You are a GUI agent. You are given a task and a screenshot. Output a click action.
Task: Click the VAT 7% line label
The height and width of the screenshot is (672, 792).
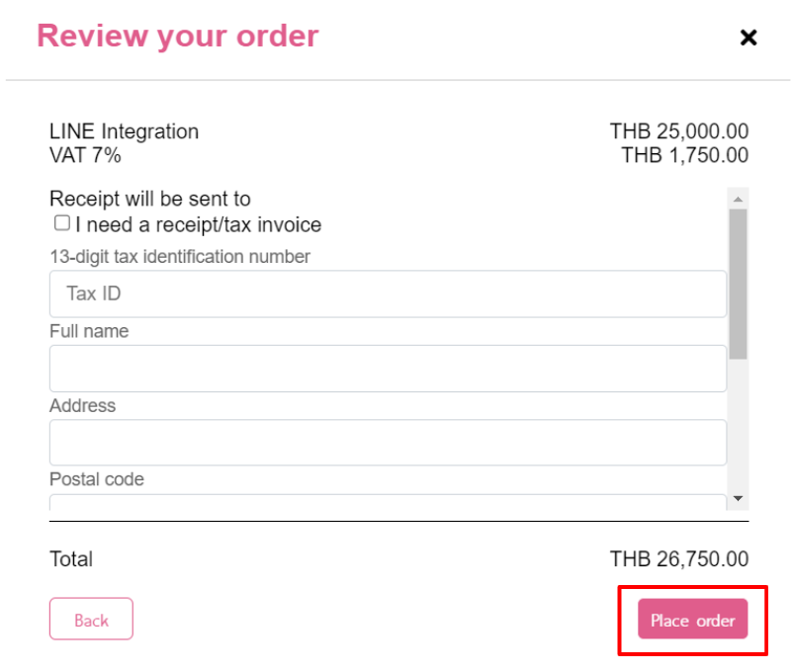click(85, 155)
